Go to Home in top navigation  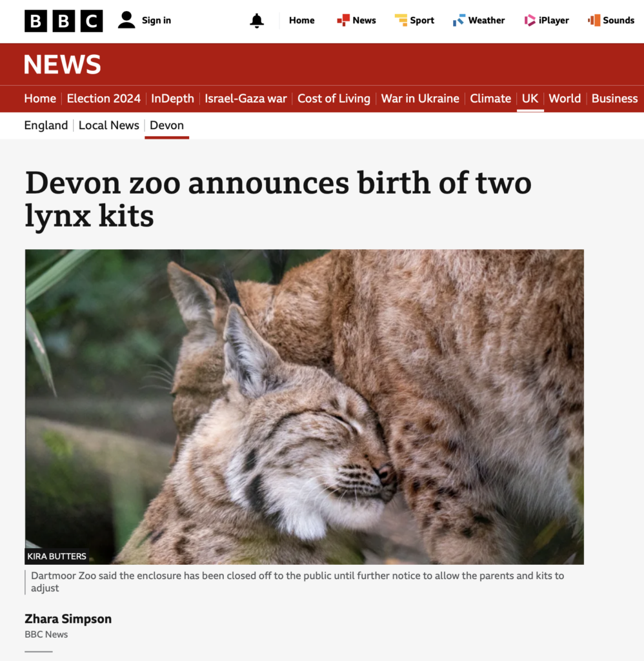pyautogui.click(x=302, y=20)
